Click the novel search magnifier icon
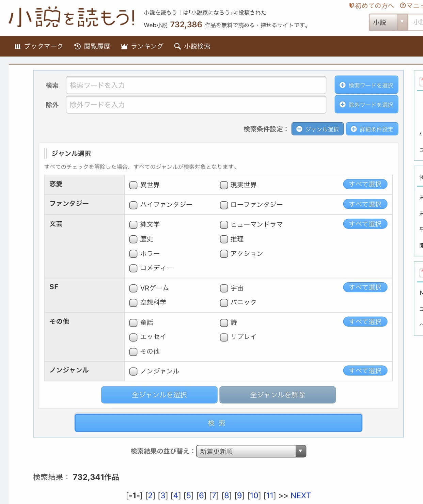 (x=177, y=47)
